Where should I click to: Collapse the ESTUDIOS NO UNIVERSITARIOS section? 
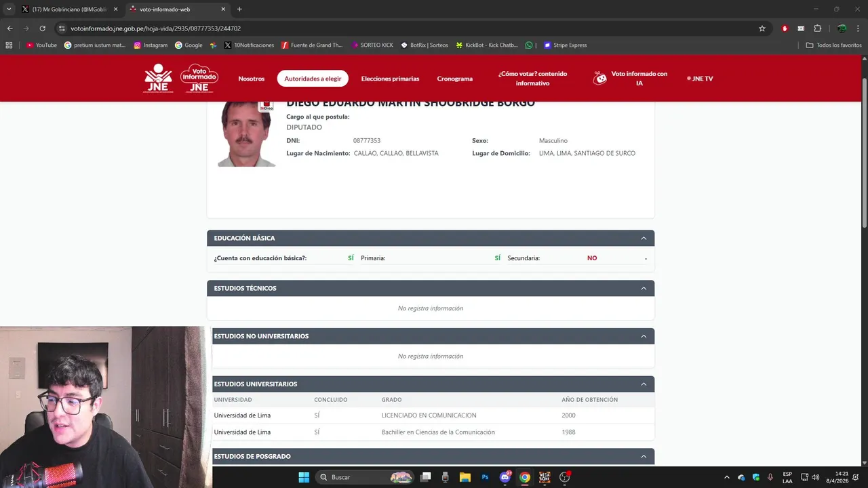pyautogui.click(x=644, y=336)
